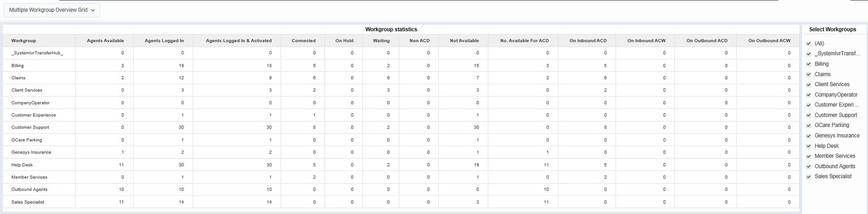
Task: Toggle the CompanyOperator checkbox
Action: point(809,95)
